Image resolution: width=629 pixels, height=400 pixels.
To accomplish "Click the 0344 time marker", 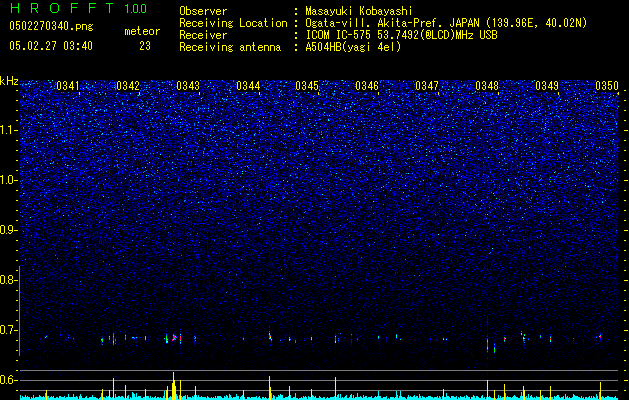I will click(248, 86).
